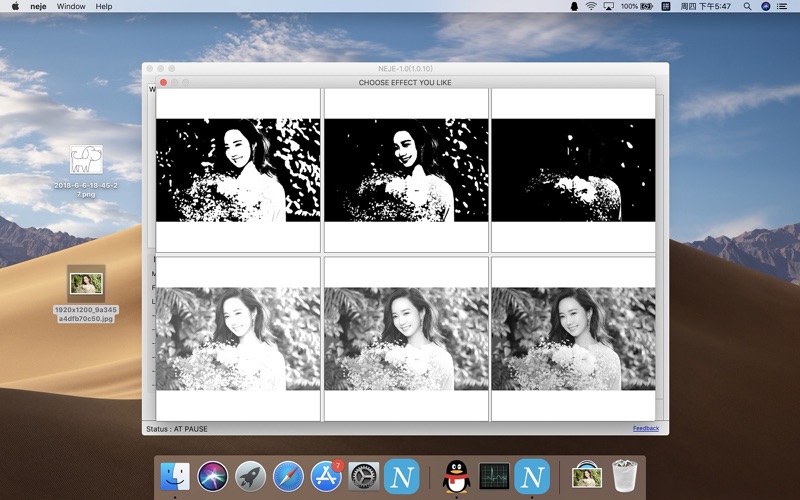Click the Trash icon in dock
800x500 pixels.
[x=624, y=475]
